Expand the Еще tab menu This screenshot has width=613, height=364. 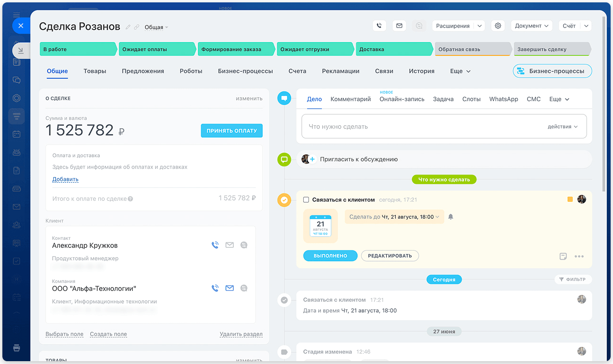460,71
